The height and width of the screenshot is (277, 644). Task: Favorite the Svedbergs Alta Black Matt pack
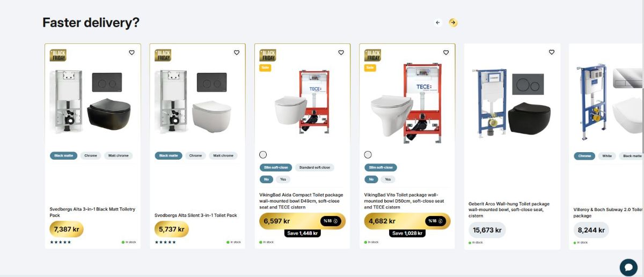tap(131, 53)
